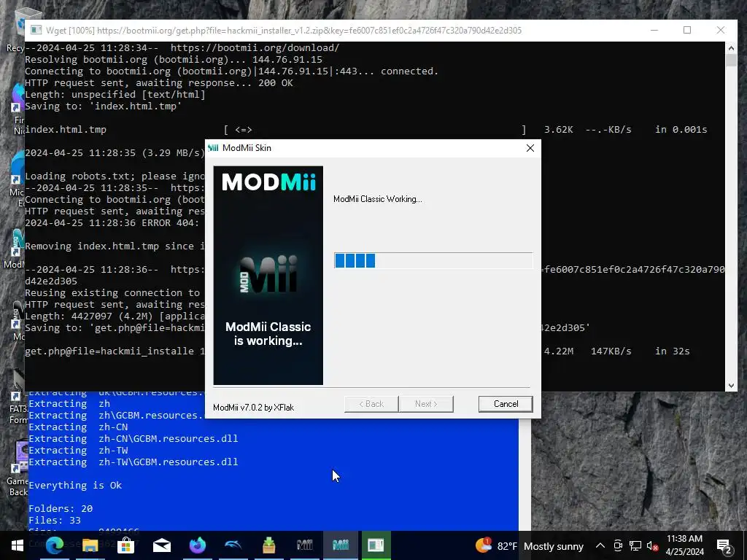Open File Explorer from the taskbar

coord(90,545)
